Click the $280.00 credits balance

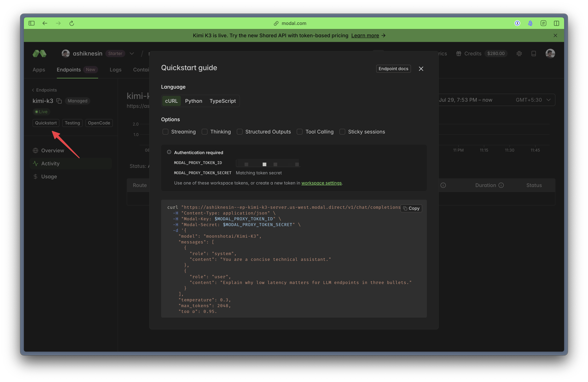[496, 54]
